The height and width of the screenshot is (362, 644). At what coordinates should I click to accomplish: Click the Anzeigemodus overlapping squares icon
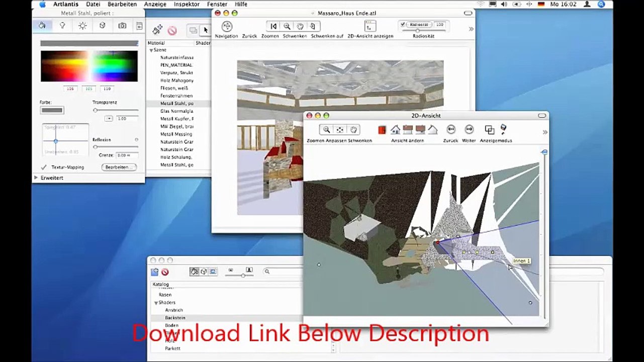pyautogui.click(x=489, y=130)
